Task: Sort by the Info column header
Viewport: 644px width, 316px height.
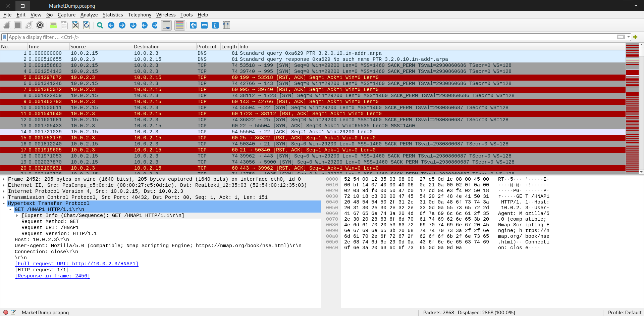Action: pos(431,47)
